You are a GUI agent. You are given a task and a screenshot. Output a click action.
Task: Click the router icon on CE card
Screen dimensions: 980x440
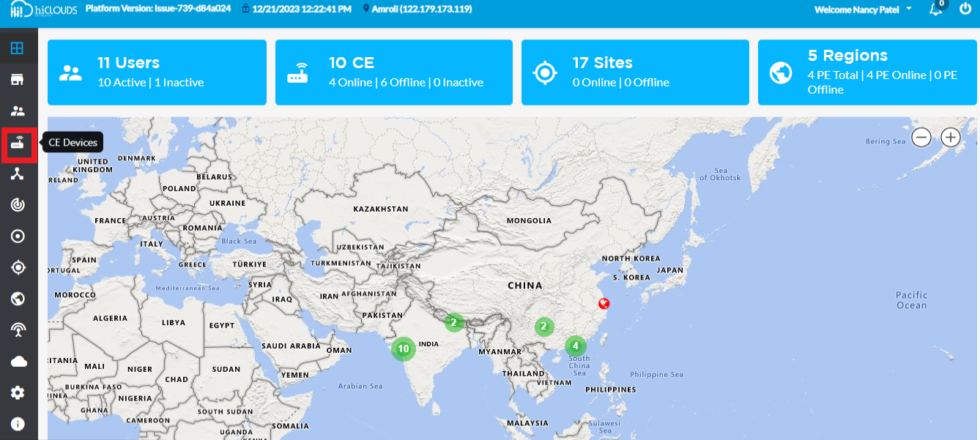pos(297,72)
